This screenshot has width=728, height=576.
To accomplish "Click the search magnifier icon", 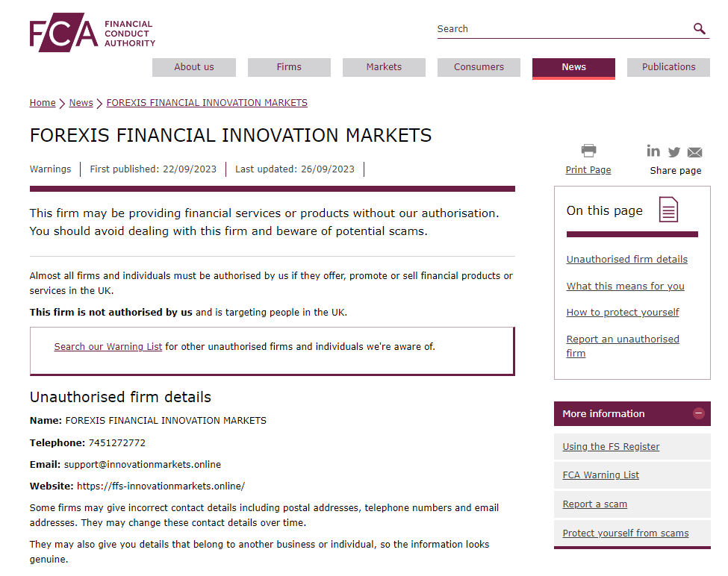I will point(699,28).
